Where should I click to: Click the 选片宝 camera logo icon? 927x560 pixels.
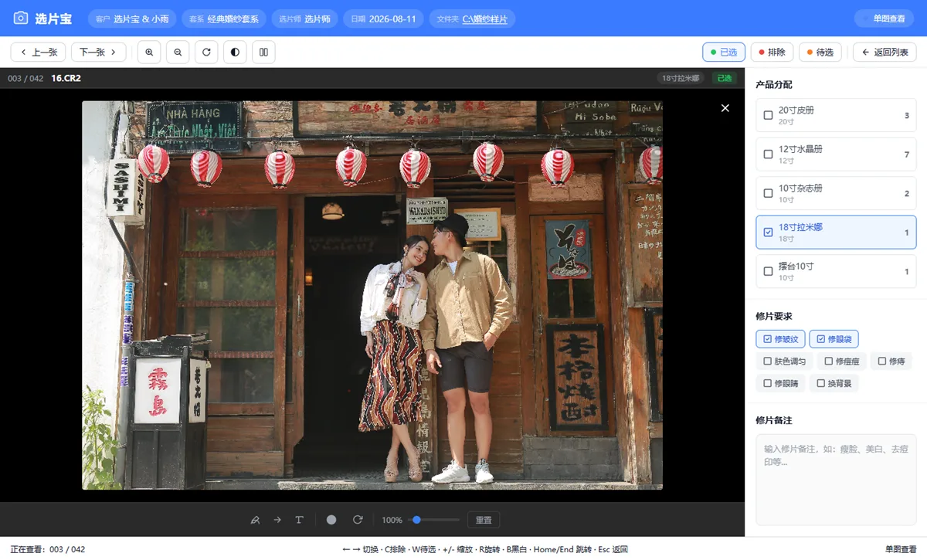22,19
